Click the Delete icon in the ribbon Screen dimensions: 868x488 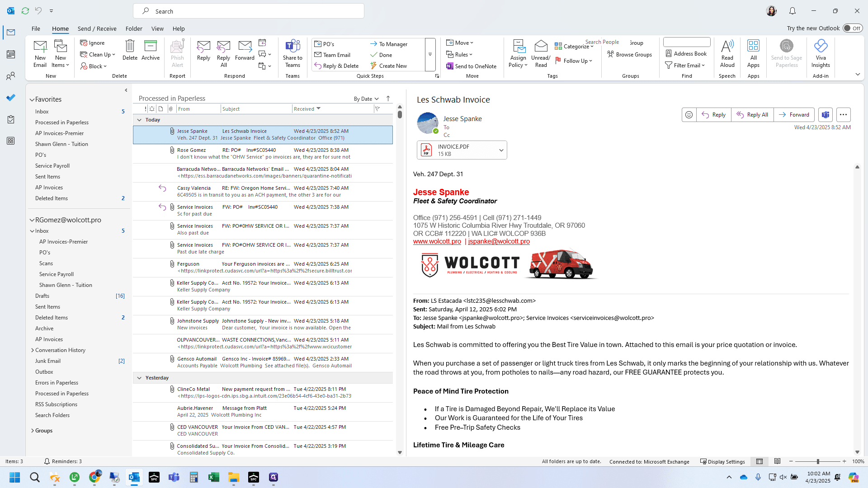click(x=130, y=50)
